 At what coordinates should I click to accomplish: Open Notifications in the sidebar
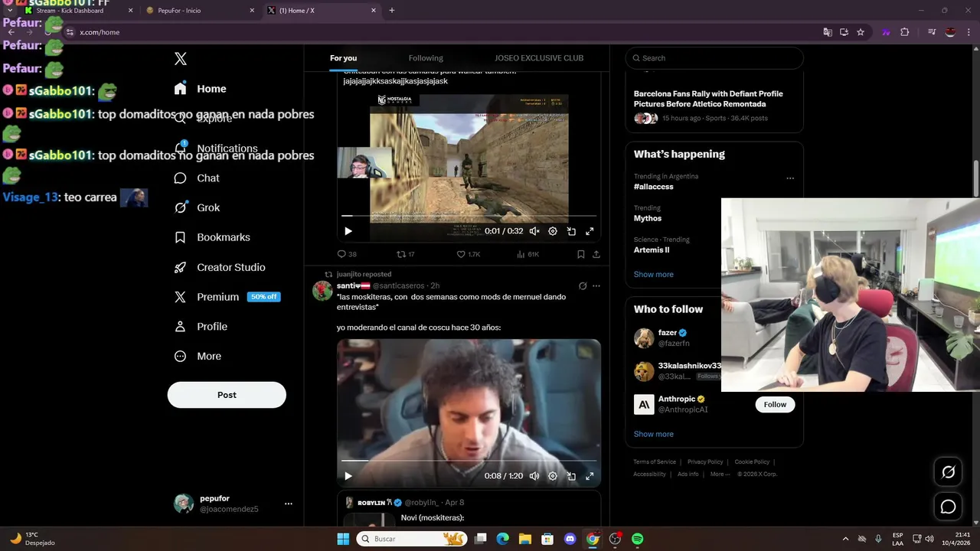click(216, 148)
